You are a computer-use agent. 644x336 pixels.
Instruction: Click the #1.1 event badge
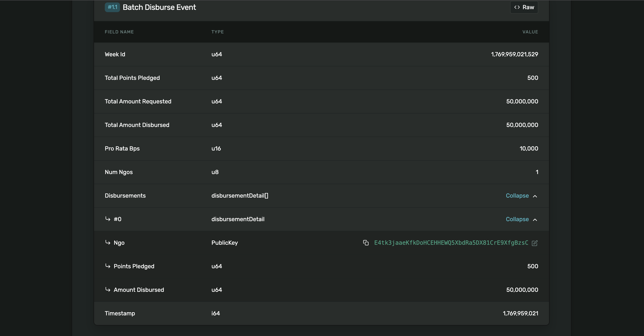[112, 7]
